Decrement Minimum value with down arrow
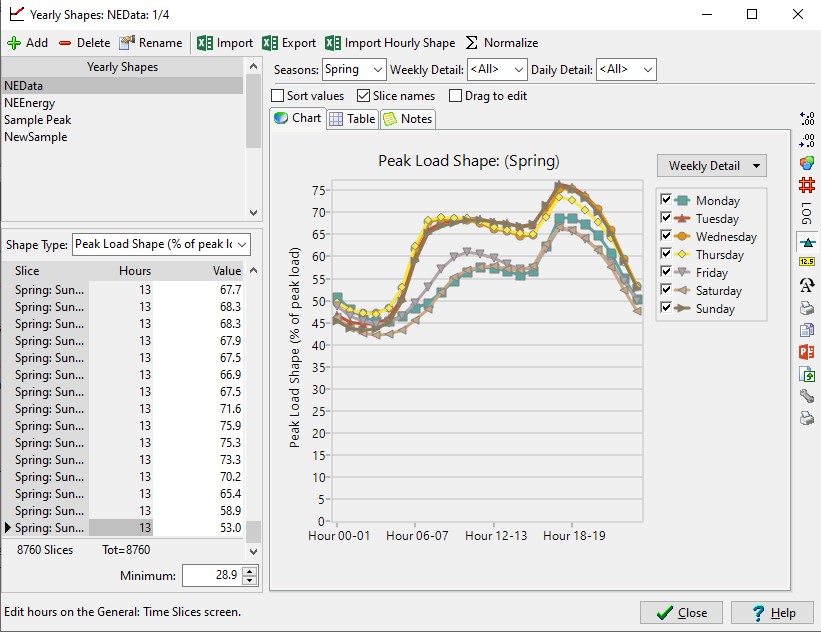821x632 pixels. point(250,580)
